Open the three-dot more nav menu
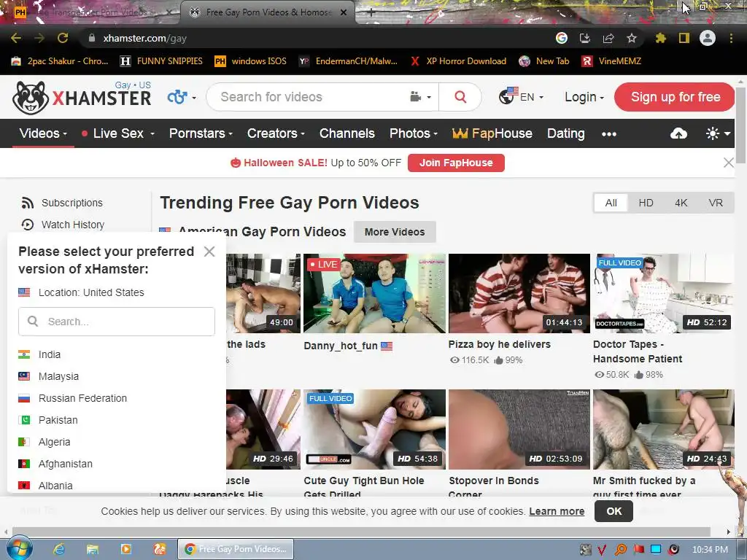Image resolution: width=747 pixels, height=560 pixels. pyautogui.click(x=609, y=134)
